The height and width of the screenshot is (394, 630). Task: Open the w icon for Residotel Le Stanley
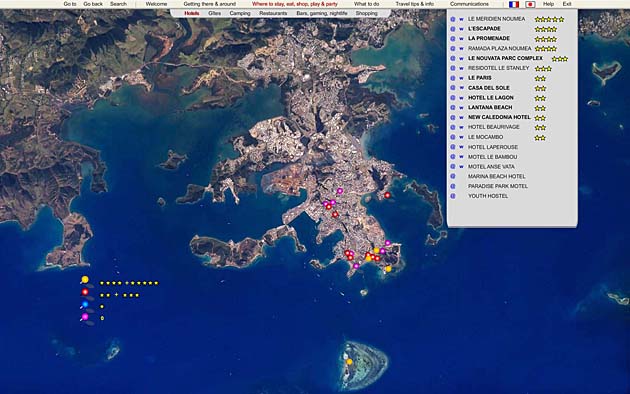pos(461,68)
